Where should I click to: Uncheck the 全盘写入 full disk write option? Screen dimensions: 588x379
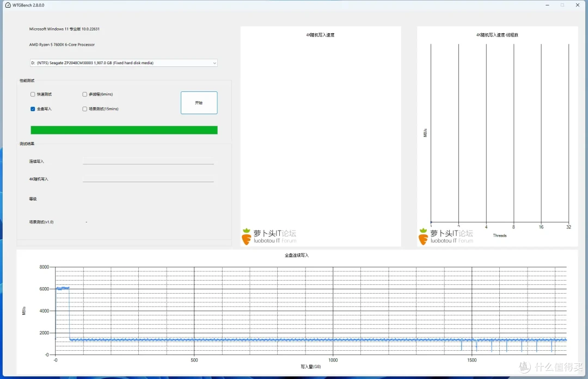(33, 109)
